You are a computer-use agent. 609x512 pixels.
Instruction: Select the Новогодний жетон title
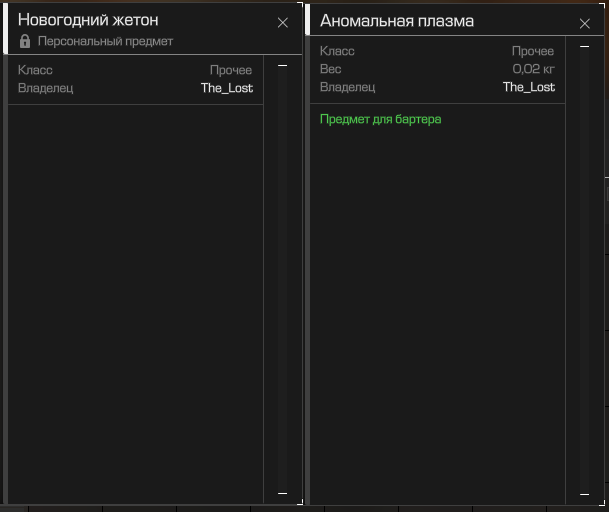click(x=88, y=20)
